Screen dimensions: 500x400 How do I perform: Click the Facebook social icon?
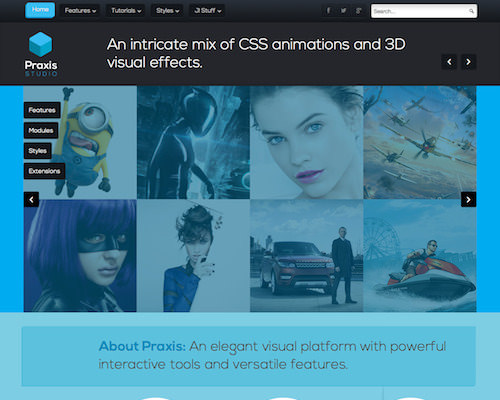coord(328,11)
